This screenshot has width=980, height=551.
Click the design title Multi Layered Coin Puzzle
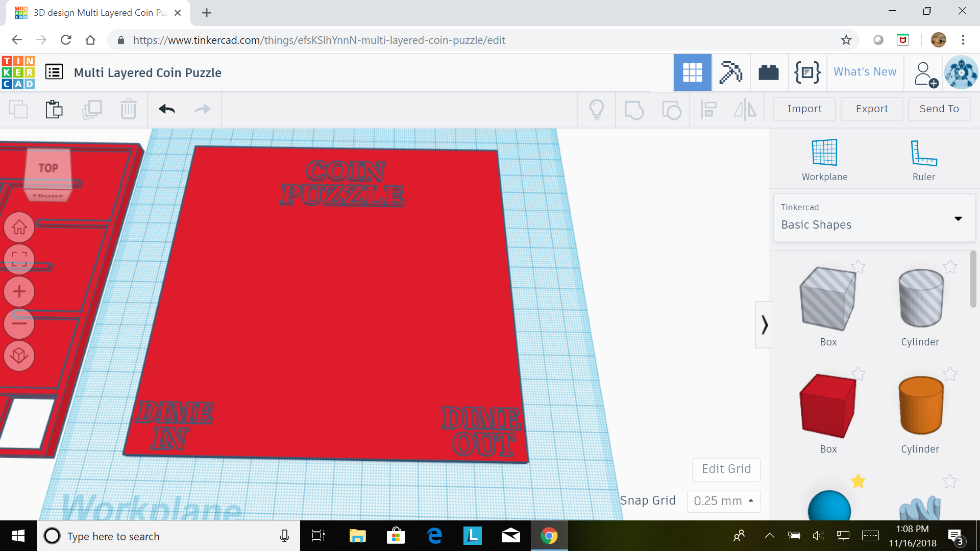point(148,72)
